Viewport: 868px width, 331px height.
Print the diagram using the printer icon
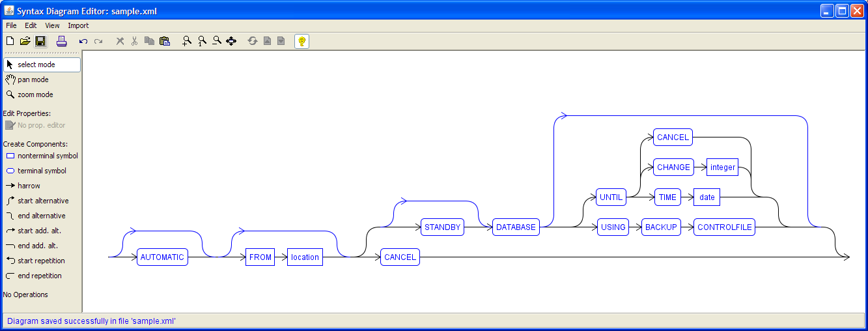[61, 41]
